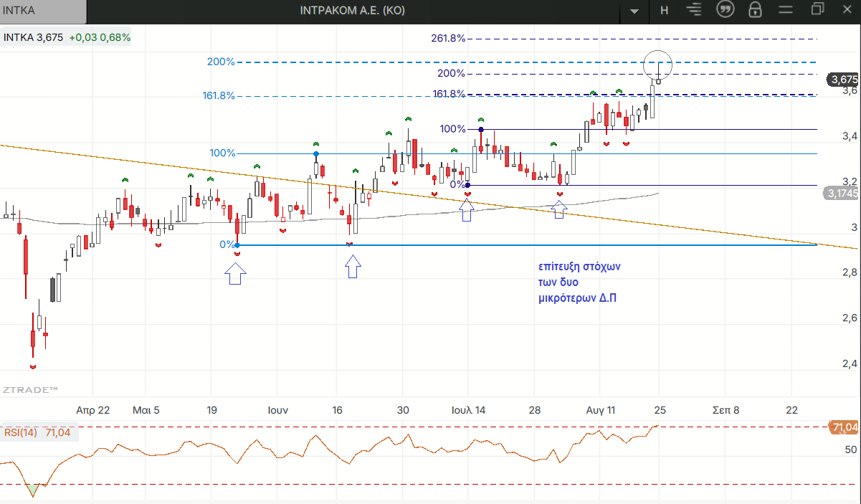Select the dark 100% Fibonacci label
The width and height of the screenshot is (861, 504).
pyautogui.click(x=453, y=129)
